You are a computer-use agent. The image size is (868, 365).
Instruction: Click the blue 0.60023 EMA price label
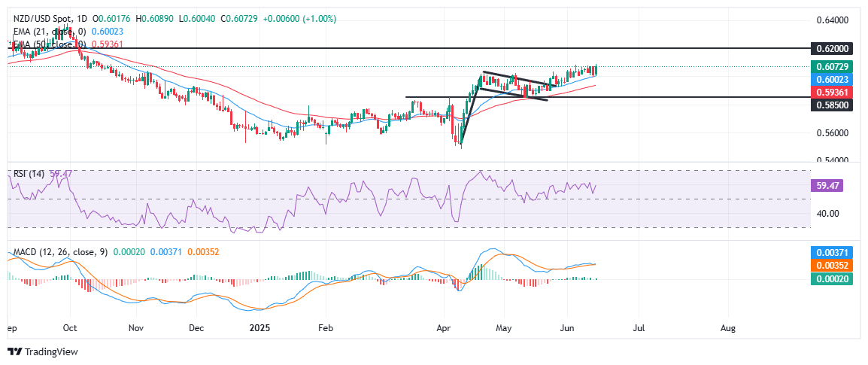tap(835, 78)
